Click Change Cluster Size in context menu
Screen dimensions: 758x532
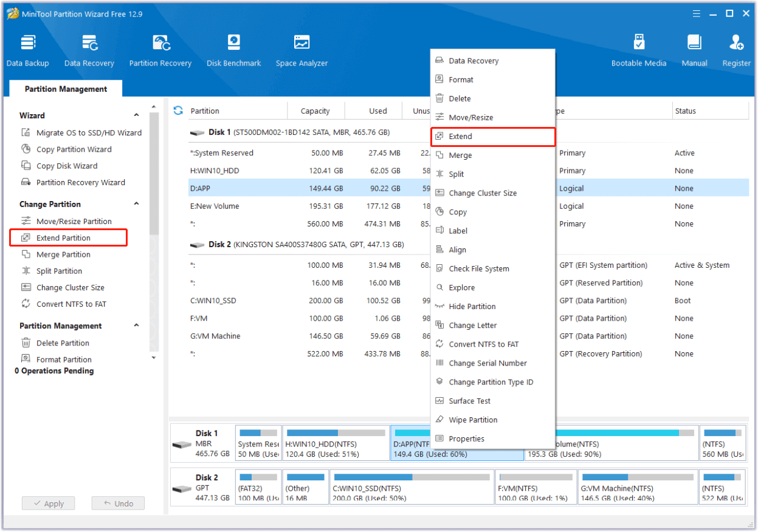493,193
